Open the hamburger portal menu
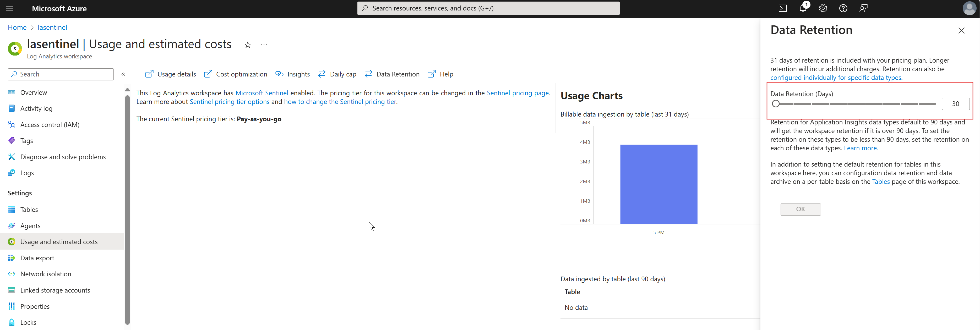Viewport: 980px width, 330px height. click(x=10, y=8)
